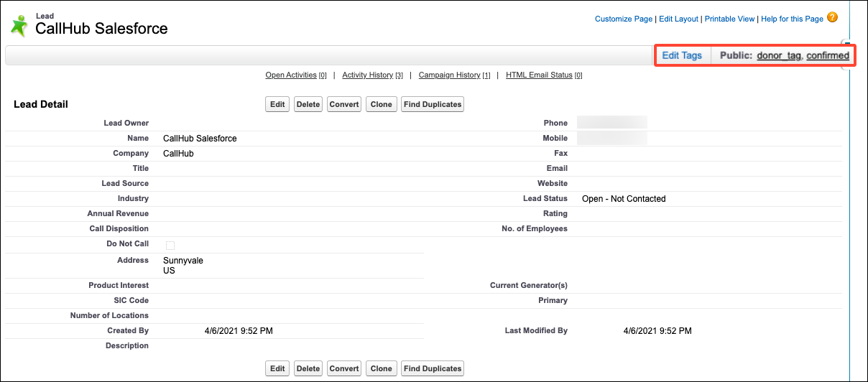Screen dimensions: 868x382
Task: Click bottom Delete button below Description
Action: pyautogui.click(x=308, y=368)
